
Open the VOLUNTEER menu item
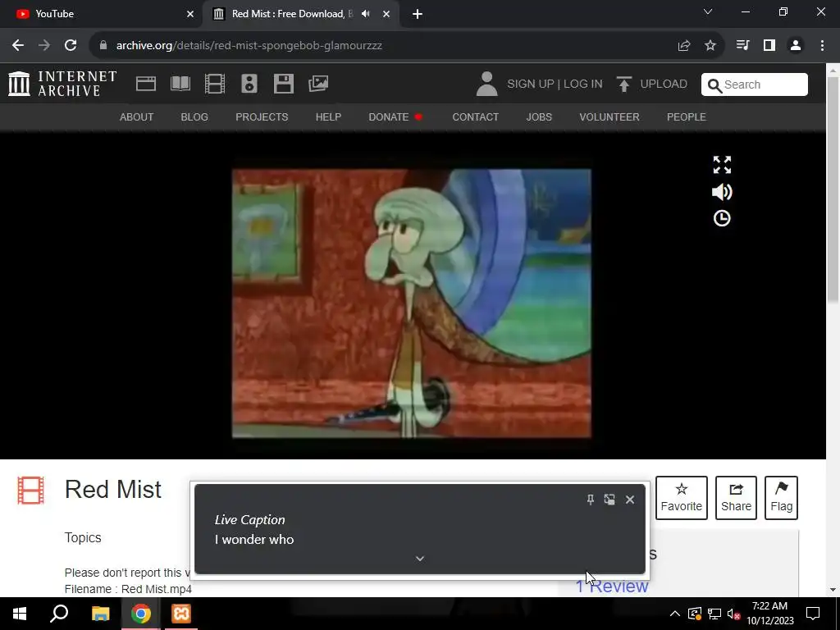[609, 116]
